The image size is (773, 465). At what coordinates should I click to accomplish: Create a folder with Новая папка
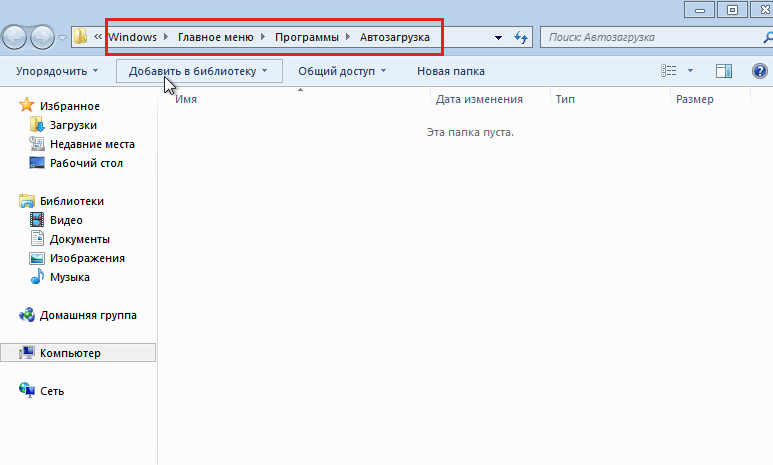click(451, 71)
